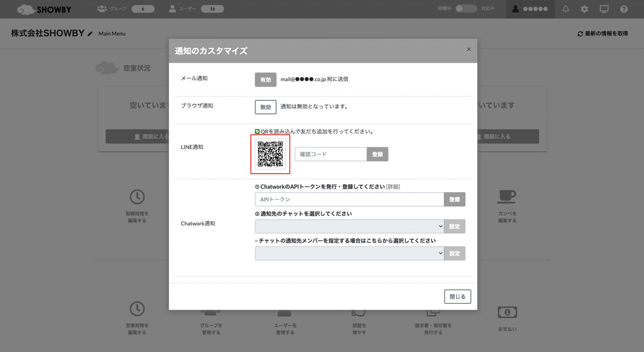Click the SHOWBY cloud logo
This screenshot has width=644, height=352.
(44, 9)
